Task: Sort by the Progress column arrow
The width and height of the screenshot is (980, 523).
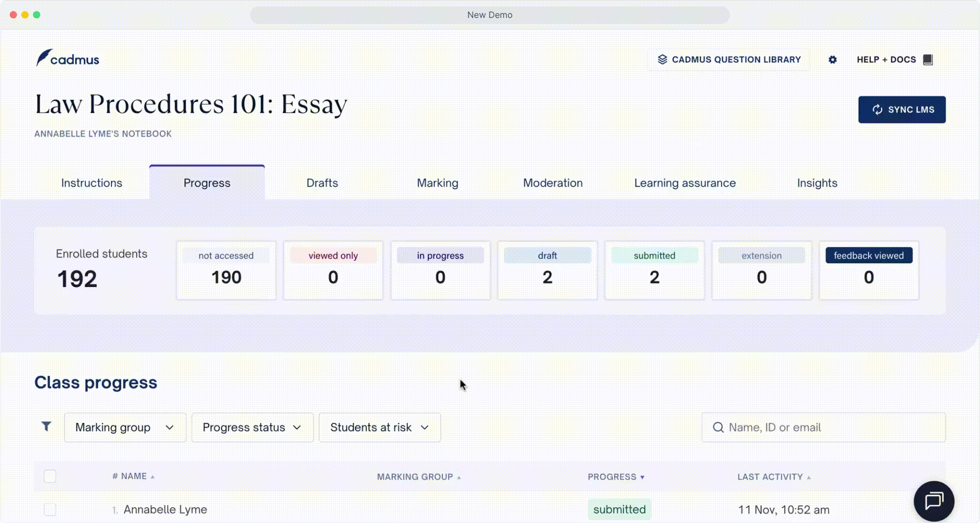Action: click(x=642, y=477)
